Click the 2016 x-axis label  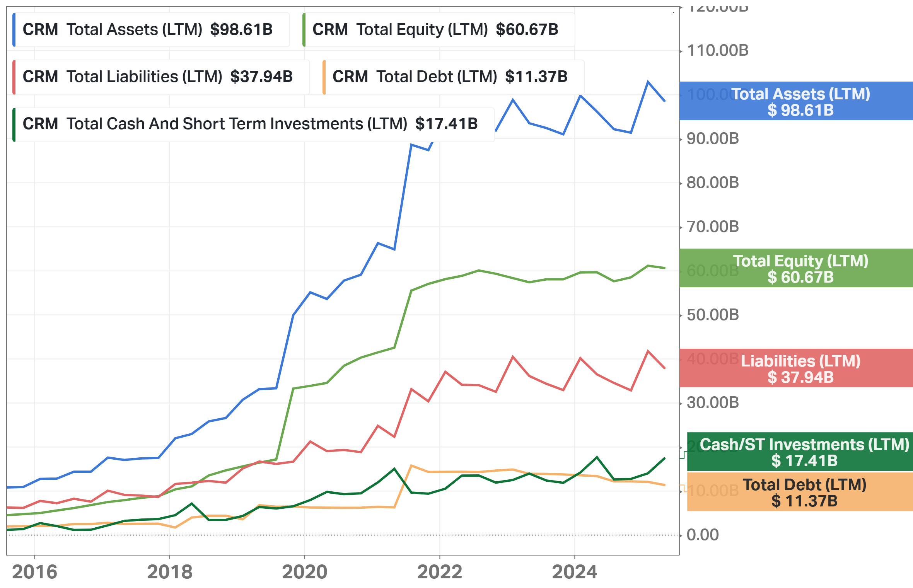[34, 572]
